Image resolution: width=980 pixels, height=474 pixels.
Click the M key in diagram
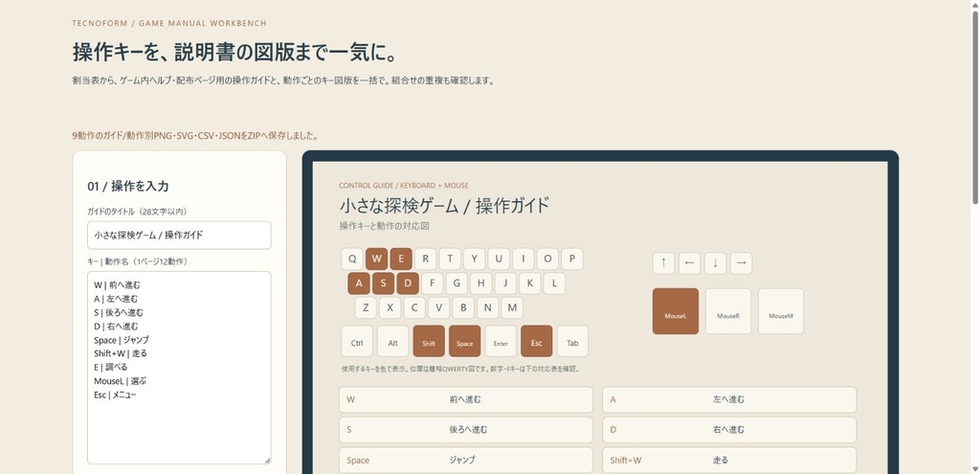pyautogui.click(x=512, y=307)
